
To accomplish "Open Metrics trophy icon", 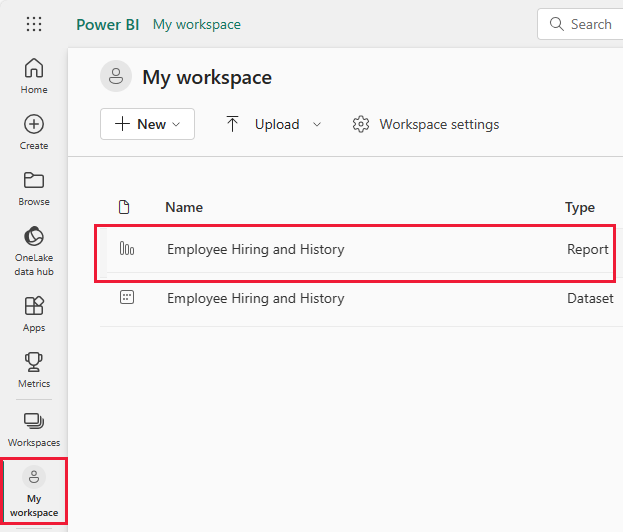I will (x=34, y=362).
